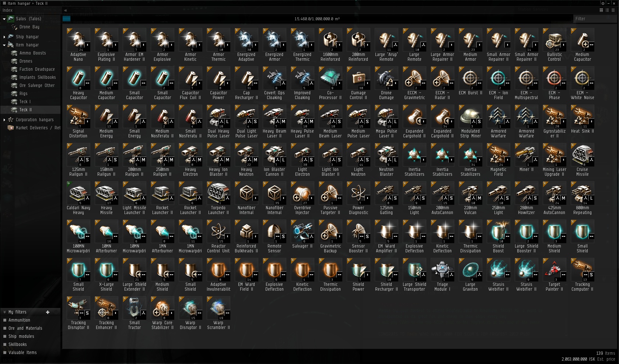This screenshot has height=364, width=619.
Task: Select the 100MN Microwarpdrive item
Action: click(78, 232)
